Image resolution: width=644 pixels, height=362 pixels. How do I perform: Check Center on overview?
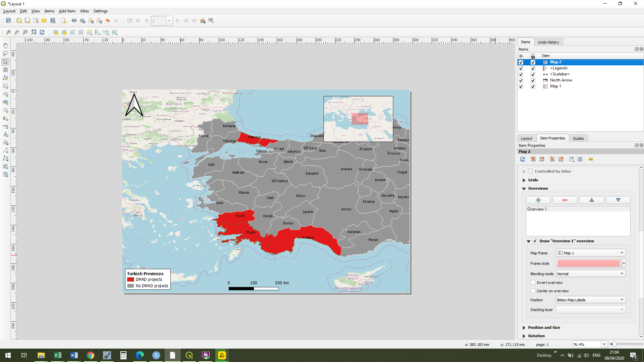533,291
